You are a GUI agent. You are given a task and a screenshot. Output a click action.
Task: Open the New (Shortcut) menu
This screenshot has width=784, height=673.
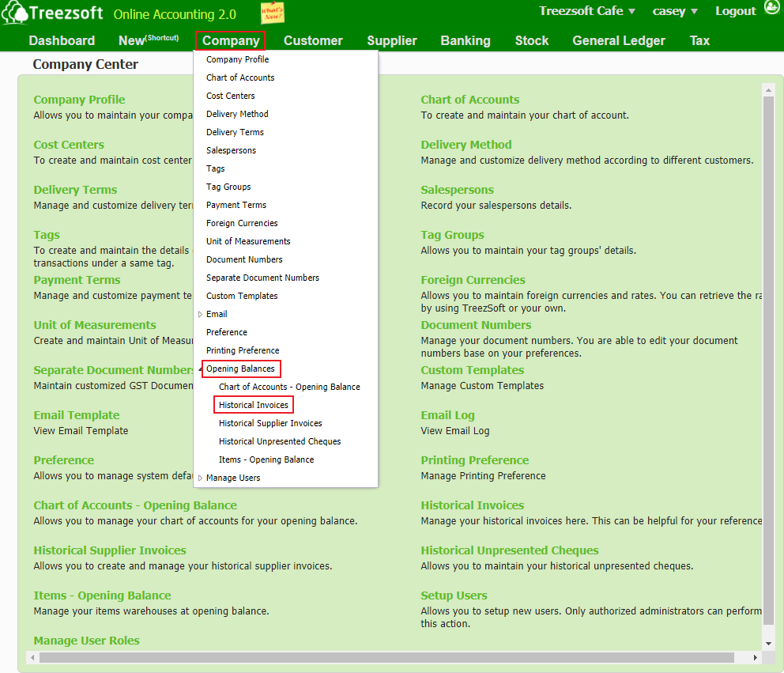(149, 40)
